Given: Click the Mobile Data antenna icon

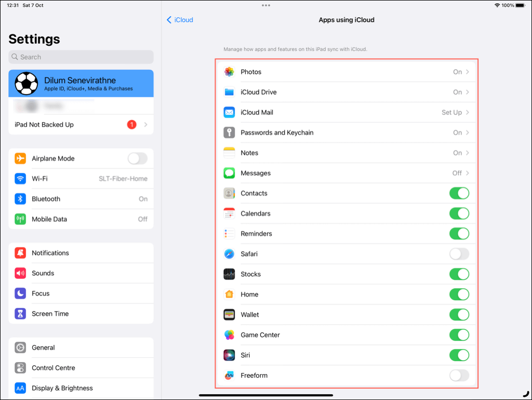Looking at the screenshot, I should 20,220.
